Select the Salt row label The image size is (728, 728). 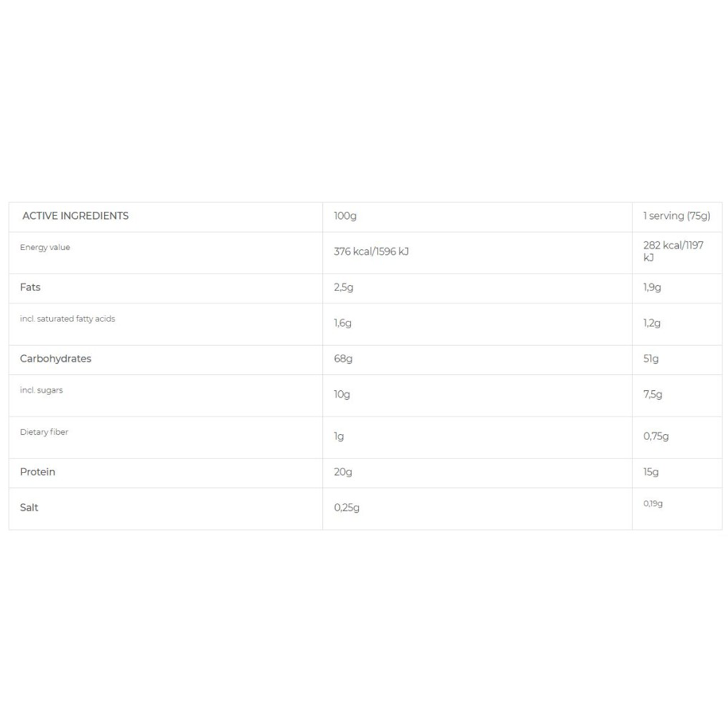point(29,508)
